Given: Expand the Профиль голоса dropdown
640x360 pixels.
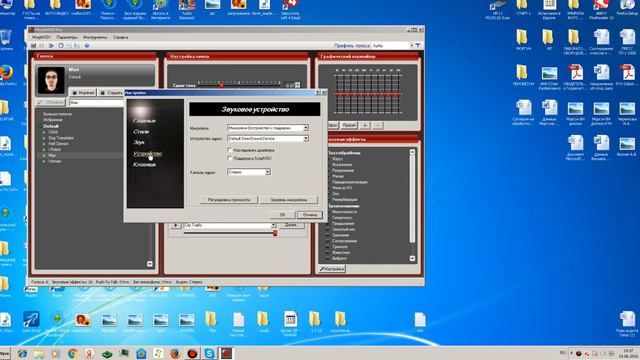Looking at the screenshot, I should pyautogui.click(x=411, y=46).
